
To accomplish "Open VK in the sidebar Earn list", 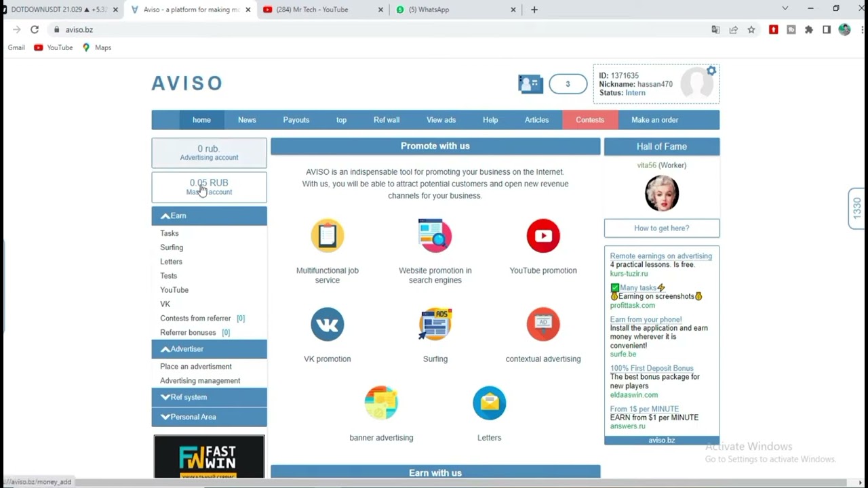I will 165,304.
